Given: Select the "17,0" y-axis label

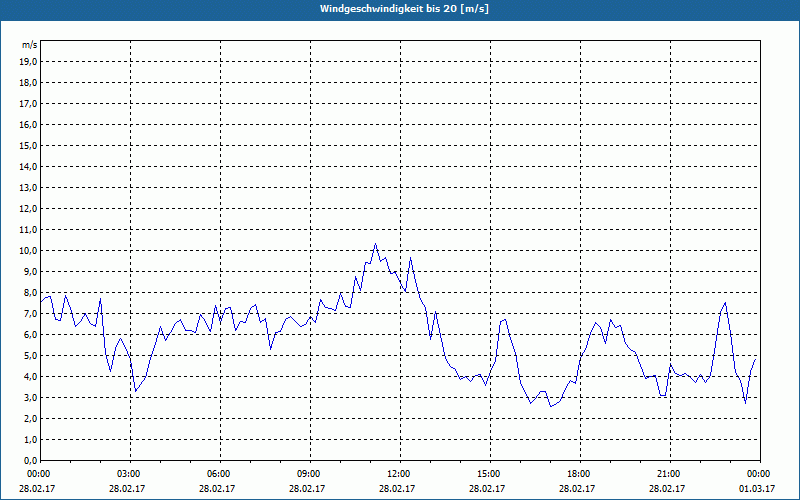Looking at the screenshot, I should pos(28,104).
